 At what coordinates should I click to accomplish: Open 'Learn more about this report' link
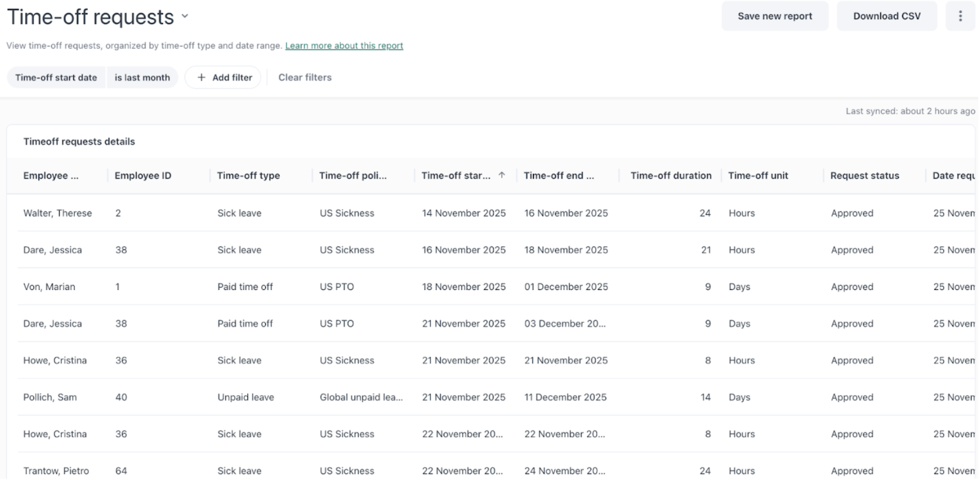tap(344, 46)
